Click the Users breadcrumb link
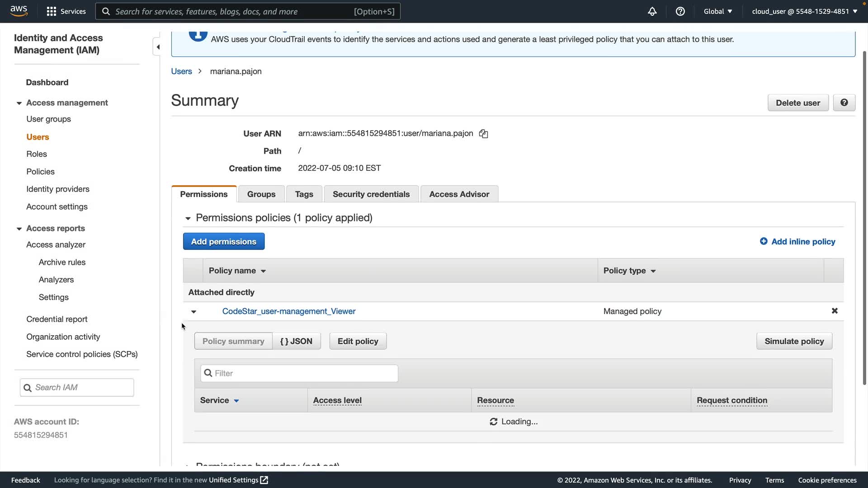Screen dimensions: 868x488 [181, 71]
